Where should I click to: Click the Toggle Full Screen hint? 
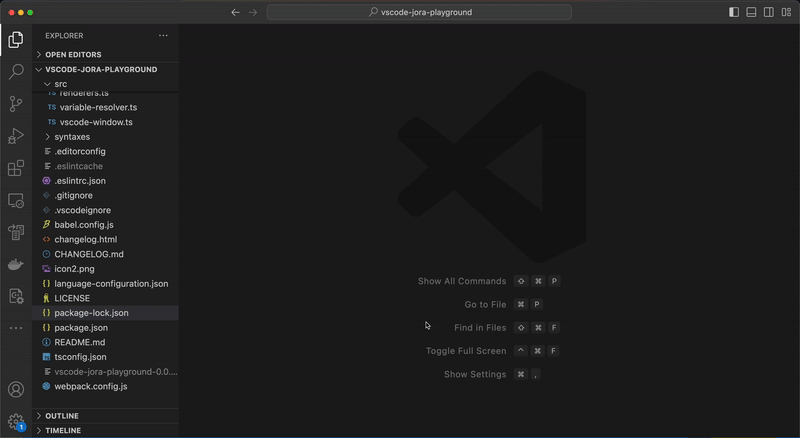tap(466, 351)
